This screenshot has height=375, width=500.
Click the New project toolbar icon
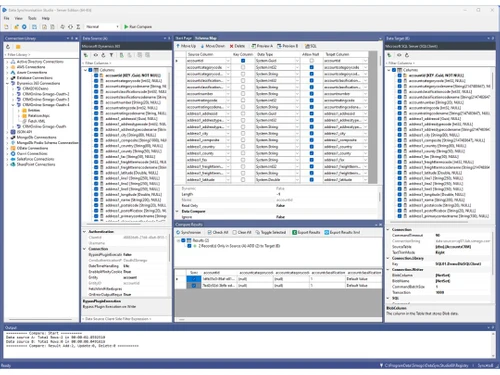[x=6, y=27]
